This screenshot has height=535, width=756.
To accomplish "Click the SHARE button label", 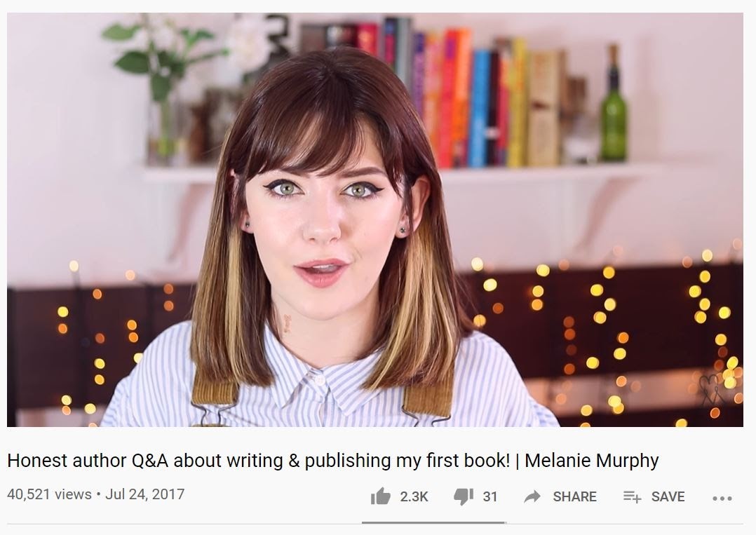I will coord(574,496).
